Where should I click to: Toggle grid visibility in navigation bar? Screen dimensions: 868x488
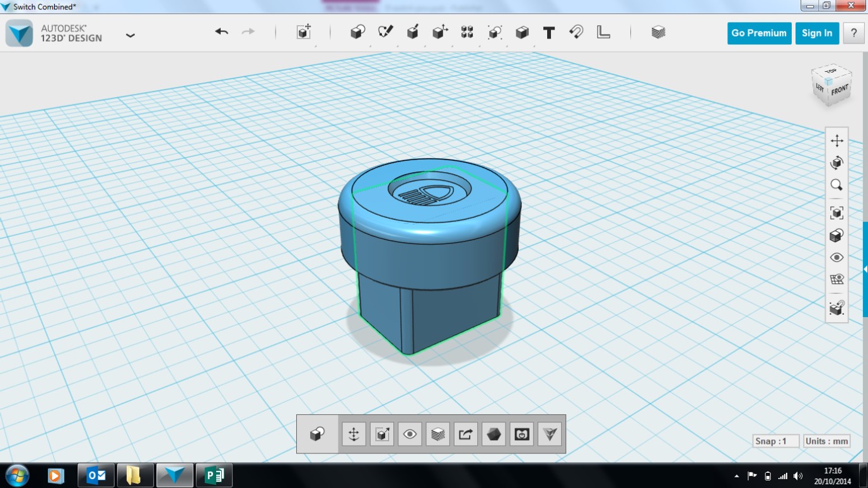click(836, 279)
